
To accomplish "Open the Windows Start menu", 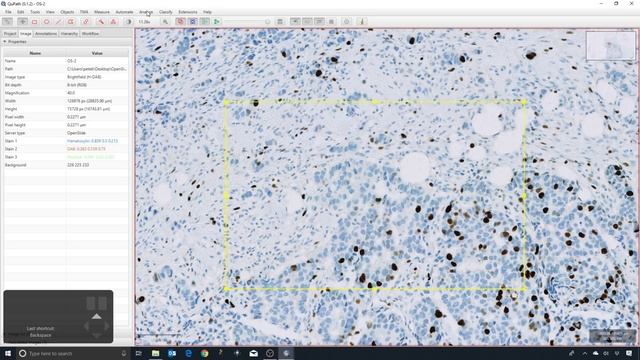I will (8, 353).
